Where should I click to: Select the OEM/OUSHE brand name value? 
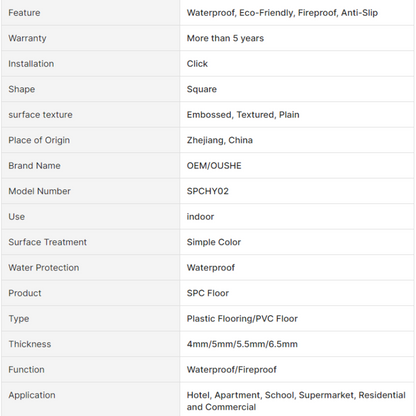point(214,166)
